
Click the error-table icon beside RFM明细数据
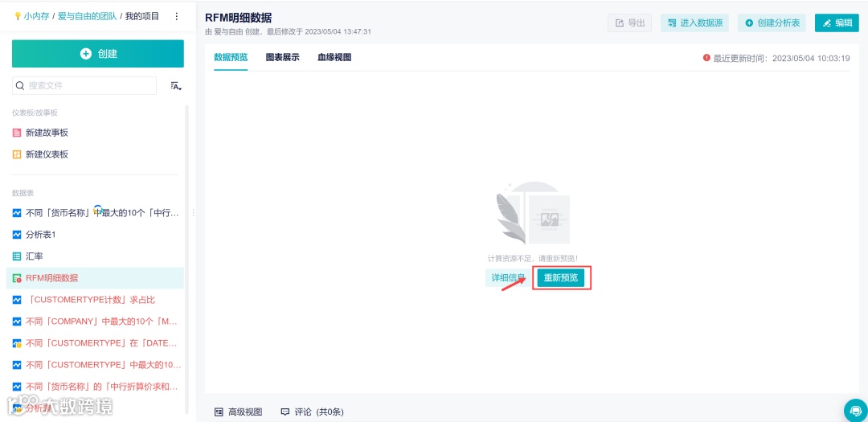[17, 278]
